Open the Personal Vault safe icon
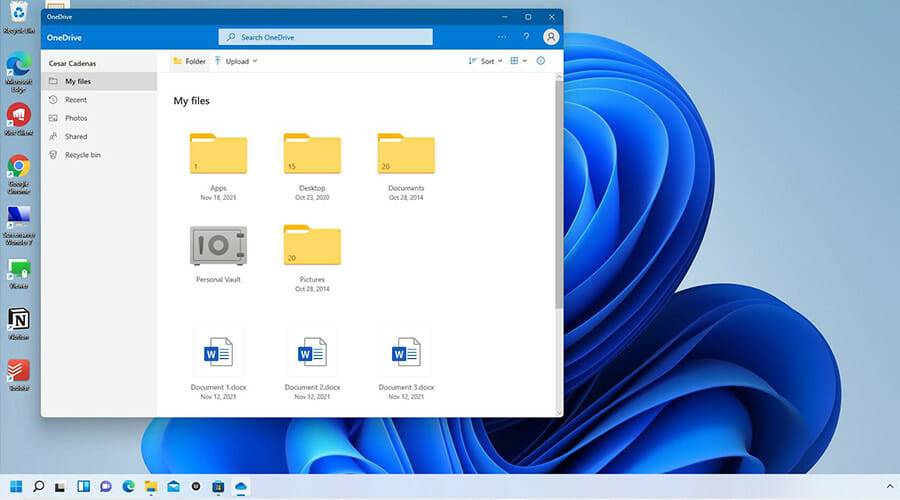This screenshot has width=900, height=500. (x=218, y=246)
